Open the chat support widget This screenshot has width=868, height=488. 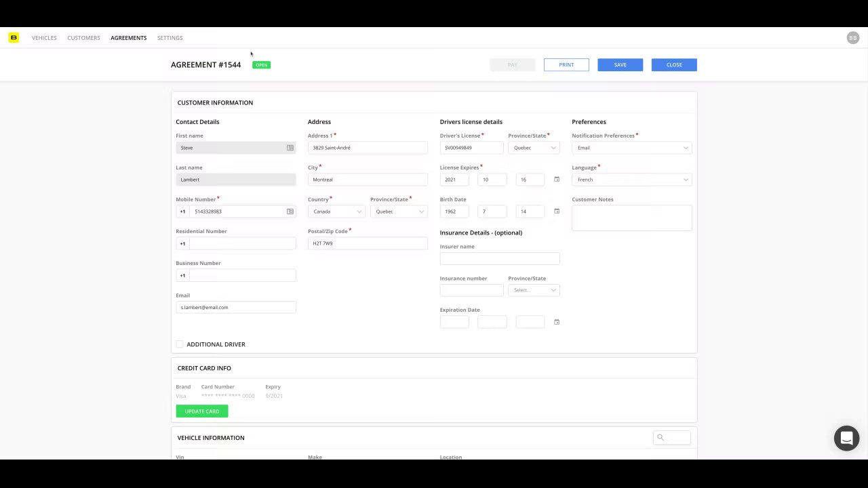(846, 439)
